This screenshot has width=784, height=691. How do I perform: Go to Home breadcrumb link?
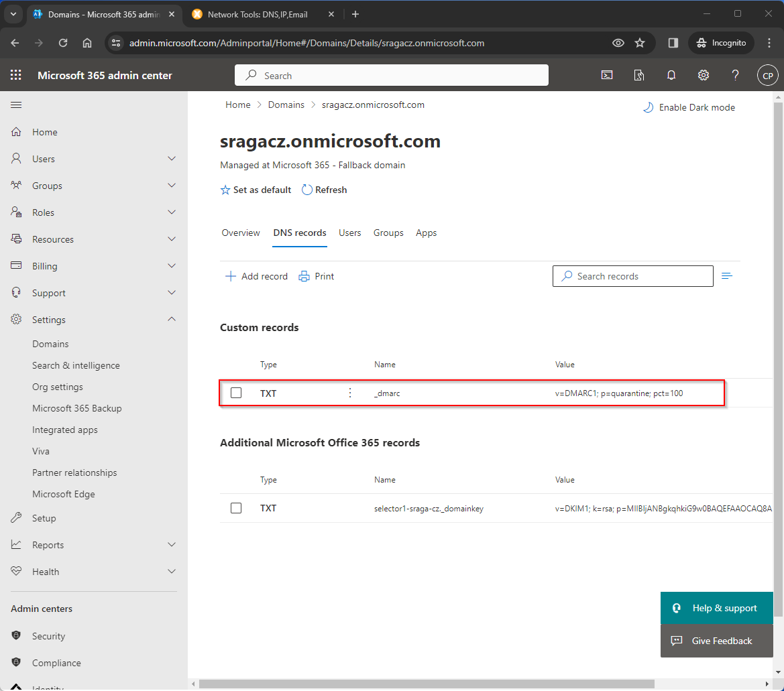point(238,105)
